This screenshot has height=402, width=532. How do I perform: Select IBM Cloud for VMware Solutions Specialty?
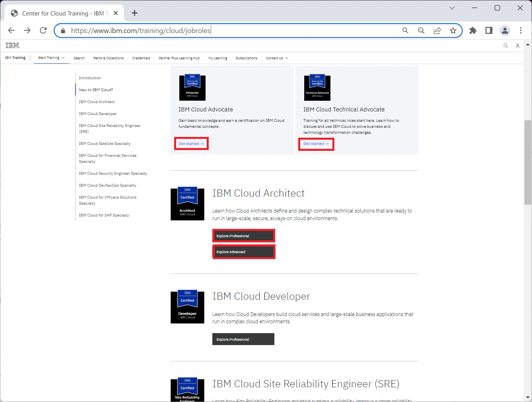(x=107, y=200)
